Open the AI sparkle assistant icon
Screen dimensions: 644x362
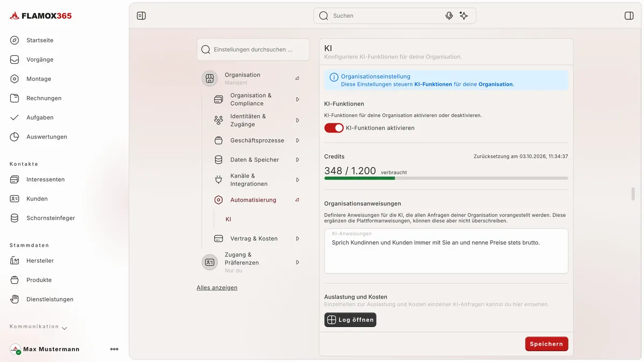tap(464, 16)
